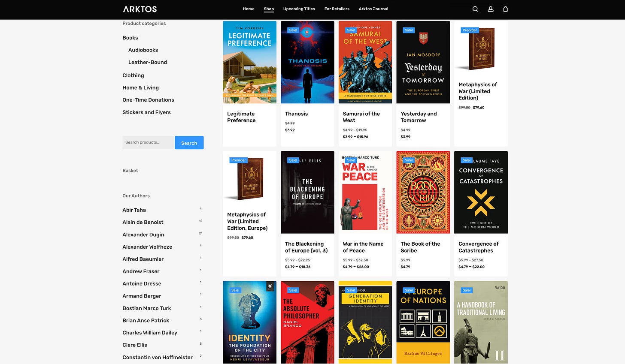The width and height of the screenshot is (625, 364).
Task: Click the Thanosis title text
Action: (x=296, y=114)
